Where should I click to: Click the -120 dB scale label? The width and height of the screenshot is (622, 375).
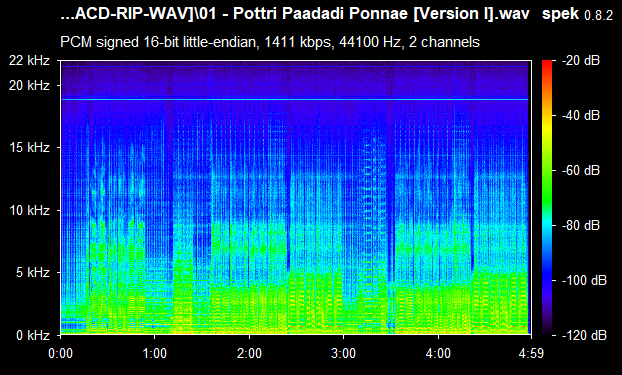(584, 335)
